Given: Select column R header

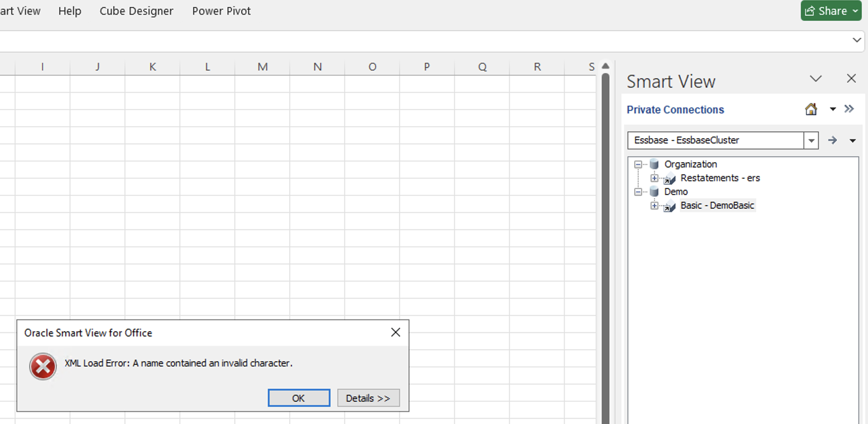Looking at the screenshot, I should pos(537,67).
